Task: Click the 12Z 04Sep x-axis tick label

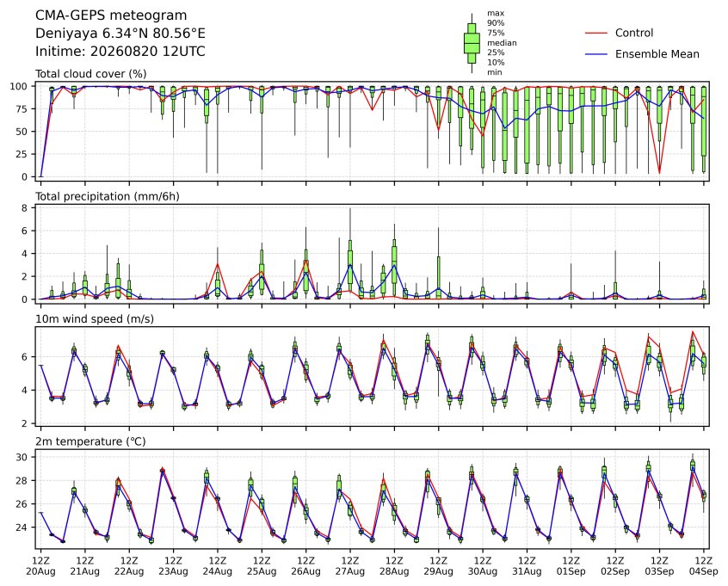Action: [704, 566]
